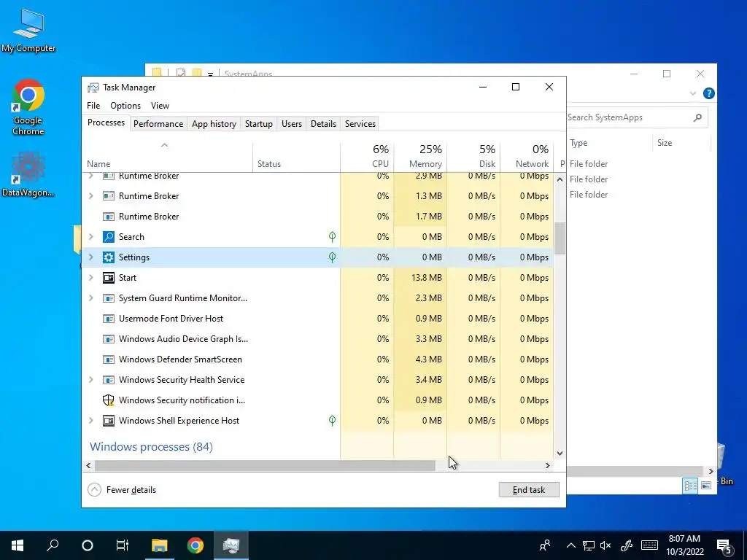Click the Windows Shell Experience Host icon
This screenshot has height=560, width=747.
point(109,421)
